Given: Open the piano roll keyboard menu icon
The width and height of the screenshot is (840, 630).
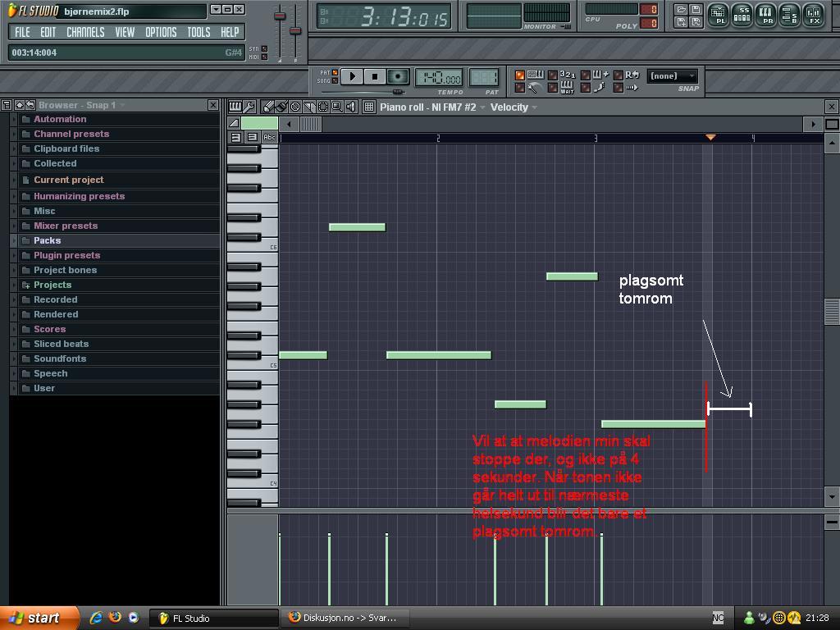Looking at the screenshot, I should click(x=235, y=107).
